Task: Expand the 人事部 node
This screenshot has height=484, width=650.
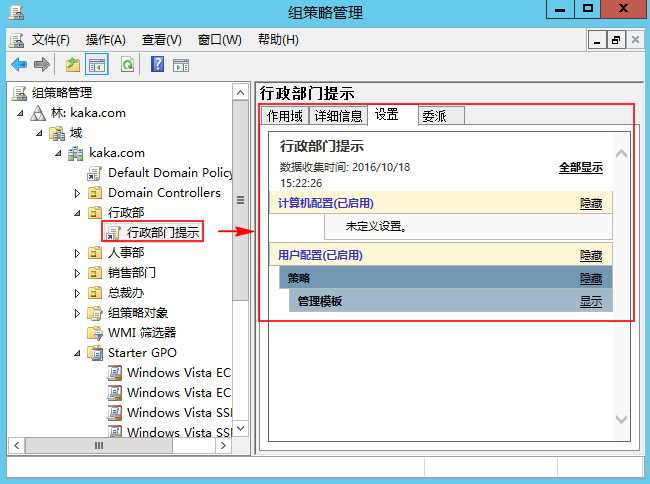Action: point(77,253)
